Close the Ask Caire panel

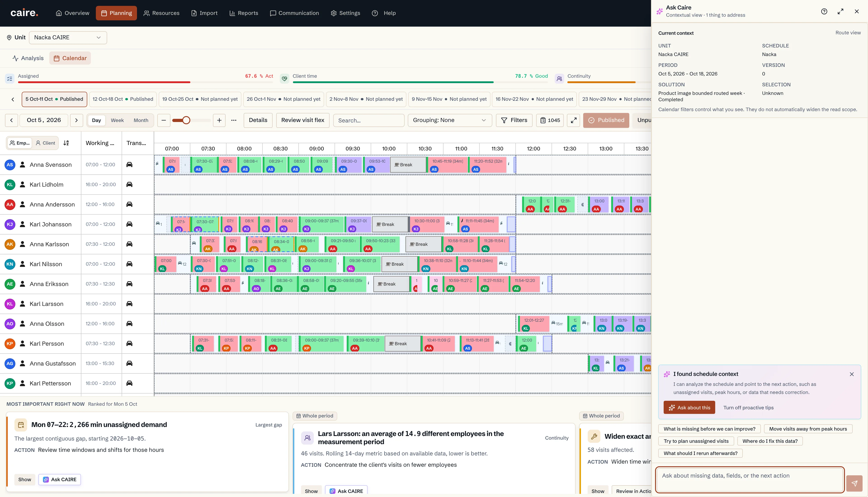point(857,11)
